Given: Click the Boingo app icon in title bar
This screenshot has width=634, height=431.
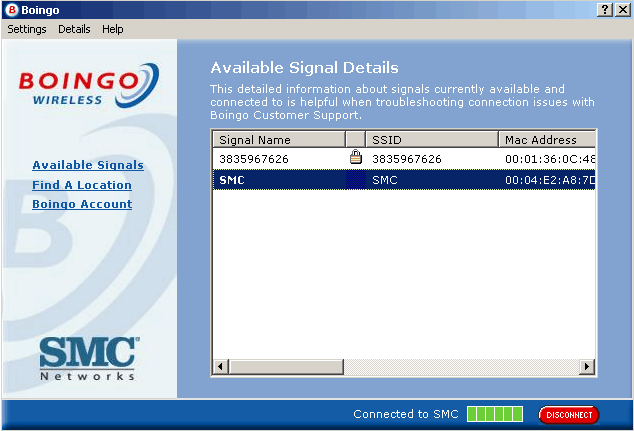Looking at the screenshot, I should 12,10.
